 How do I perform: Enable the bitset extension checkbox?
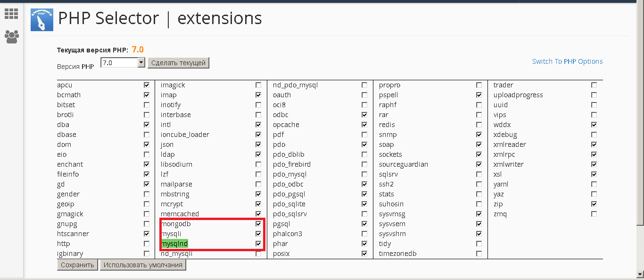[147, 105]
